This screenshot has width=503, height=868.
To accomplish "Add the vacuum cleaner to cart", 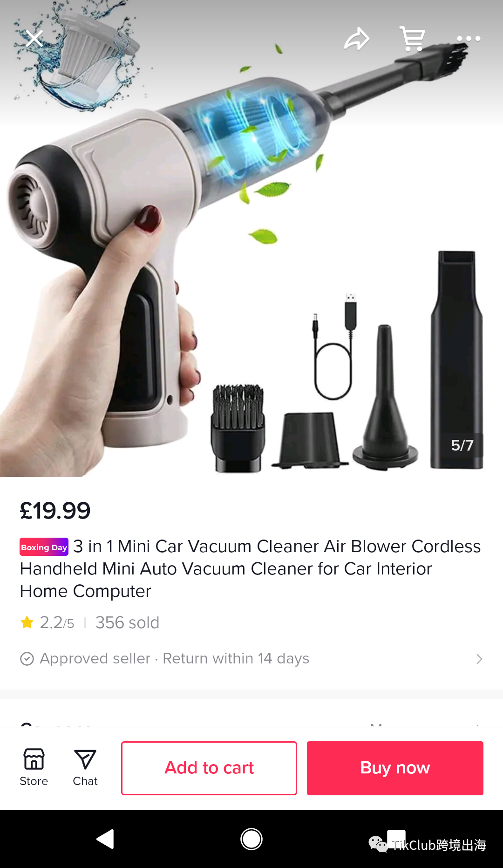I will (209, 768).
